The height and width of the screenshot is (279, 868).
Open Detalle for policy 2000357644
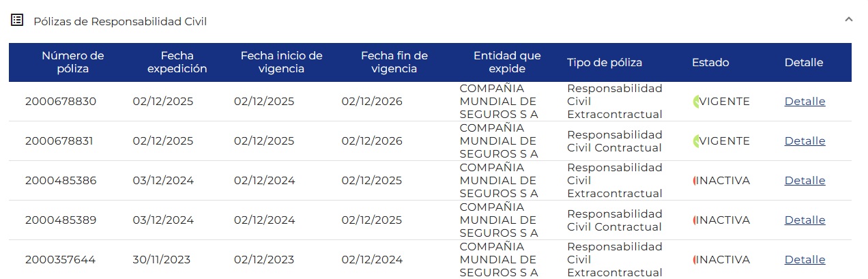[x=805, y=260]
